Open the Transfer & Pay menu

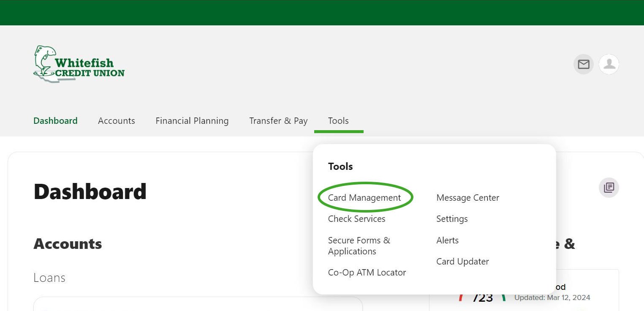pyautogui.click(x=278, y=121)
